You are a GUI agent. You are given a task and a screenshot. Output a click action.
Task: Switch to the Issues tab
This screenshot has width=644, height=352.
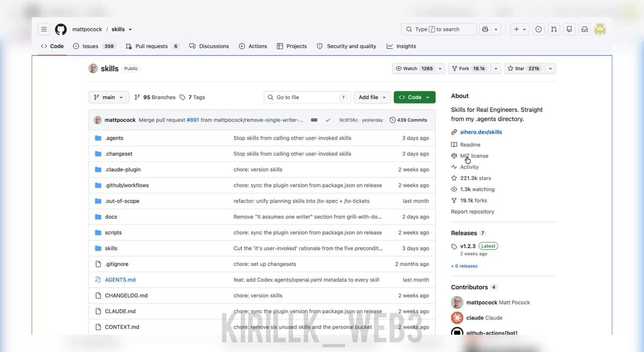pos(94,46)
